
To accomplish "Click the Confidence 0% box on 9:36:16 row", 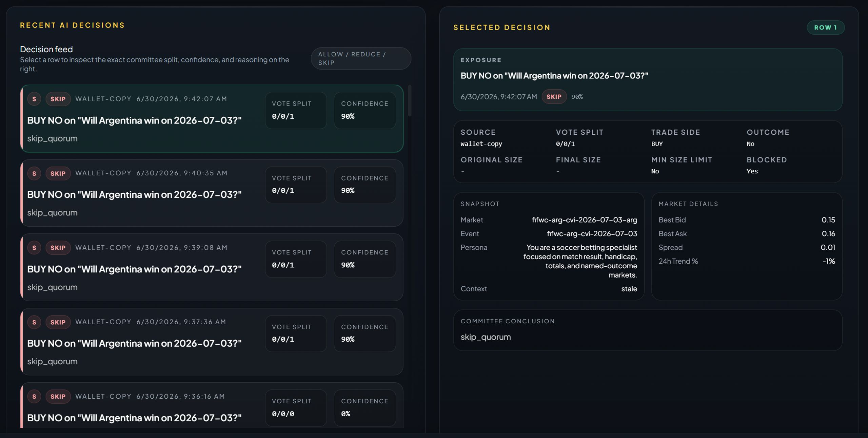I will point(365,408).
